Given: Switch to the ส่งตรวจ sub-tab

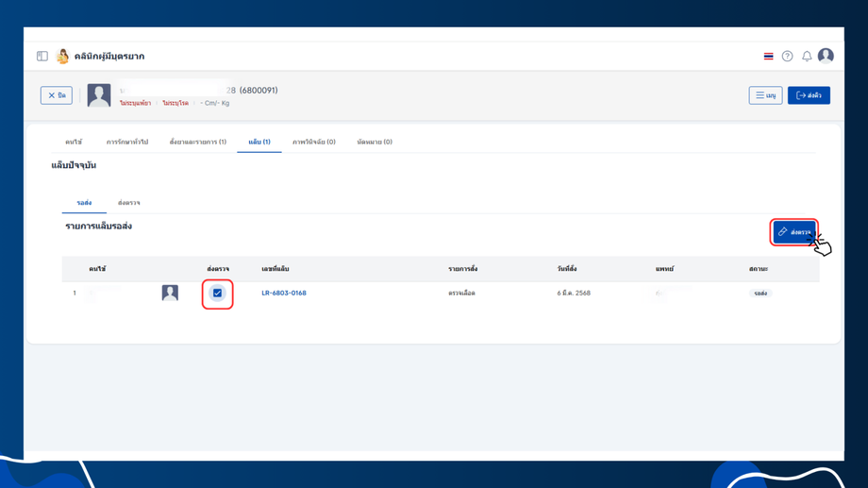Looking at the screenshot, I should [129, 203].
